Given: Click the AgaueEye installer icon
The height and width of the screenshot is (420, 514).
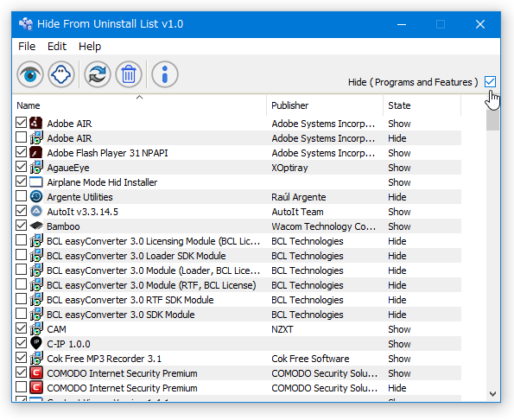Looking at the screenshot, I should click(x=36, y=167).
